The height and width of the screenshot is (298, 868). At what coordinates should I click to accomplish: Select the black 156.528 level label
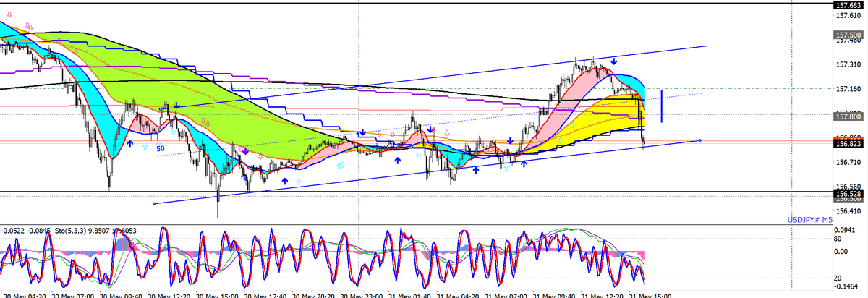849,194
